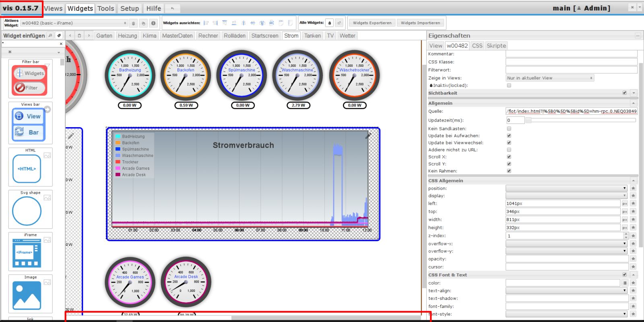The width and height of the screenshot is (644, 322).
Task: Open the Hilfe menu
Action: click(x=154, y=8)
